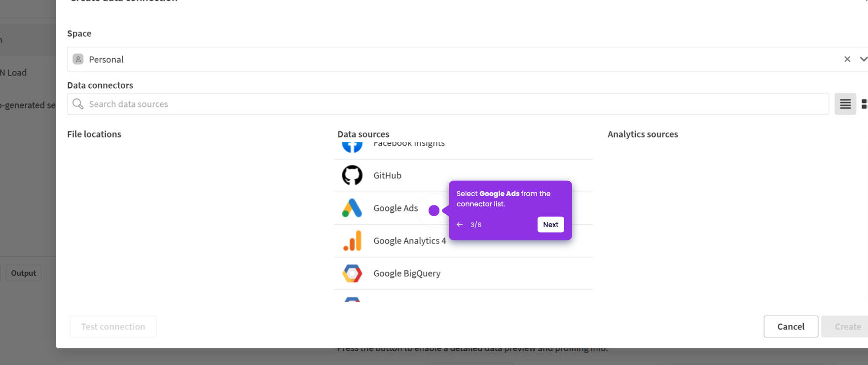The width and height of the screenshot is (868, 365).
Task: Click the File locations heading
Action: click(x=94, y=134)
